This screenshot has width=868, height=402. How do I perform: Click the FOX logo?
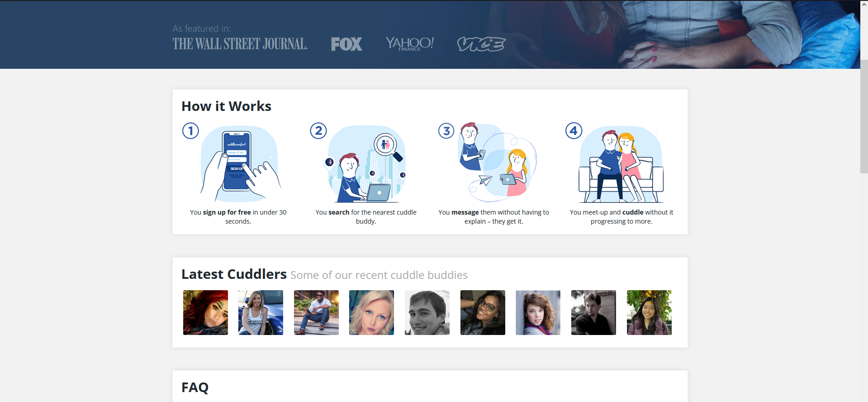346,44
